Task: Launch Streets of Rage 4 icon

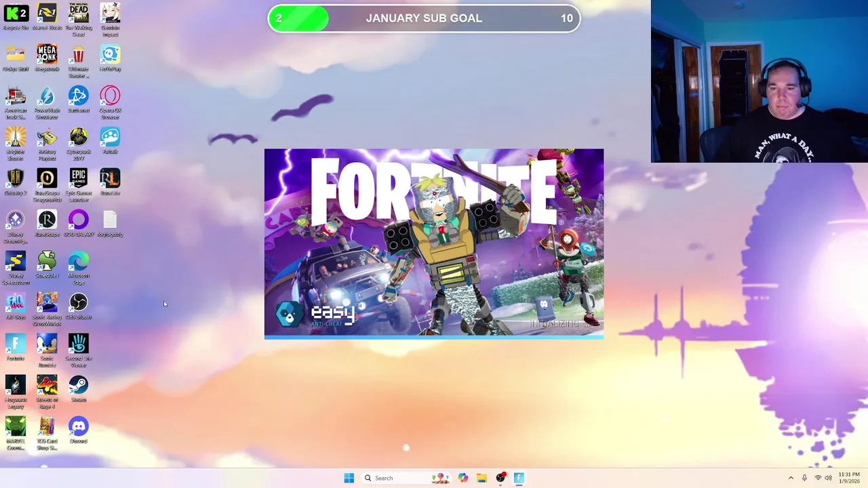Action: [47, 392]
